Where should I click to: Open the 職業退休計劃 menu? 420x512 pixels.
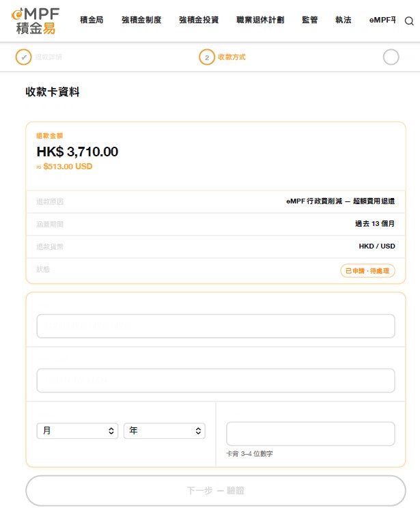pyautogui.click(x=260, y=20)
